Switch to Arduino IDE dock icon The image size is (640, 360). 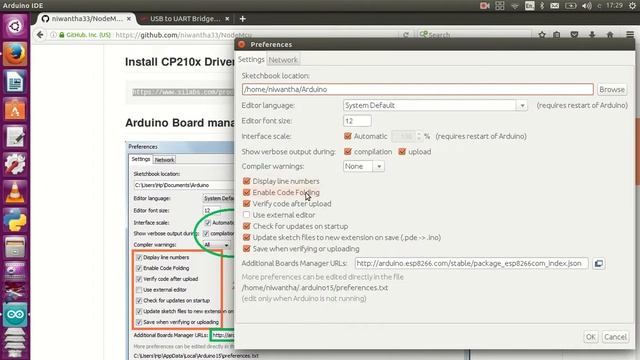15,314
